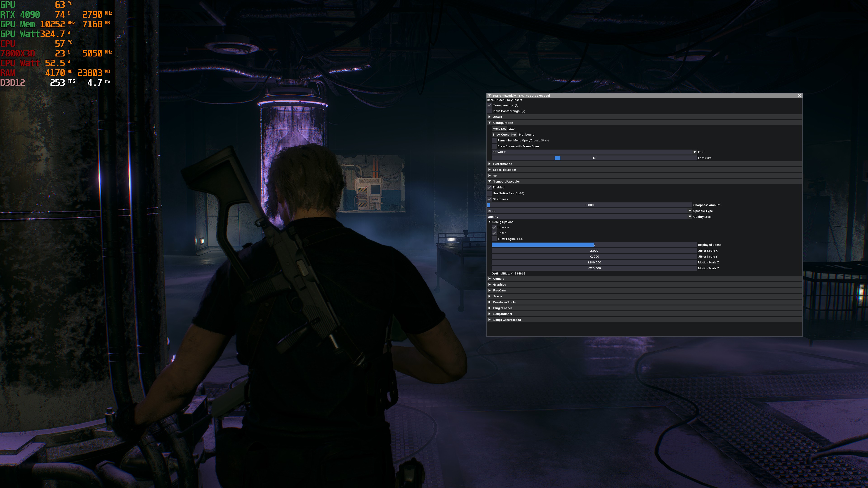Click the Transparency (?) help marker
The image size is (868, 488).
(517, 105)
